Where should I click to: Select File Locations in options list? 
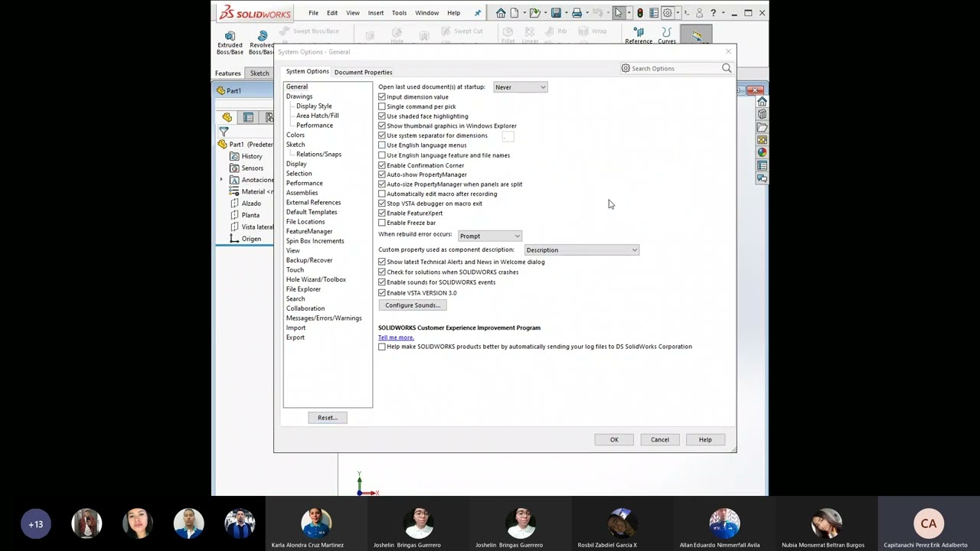[x=305, y=222]
